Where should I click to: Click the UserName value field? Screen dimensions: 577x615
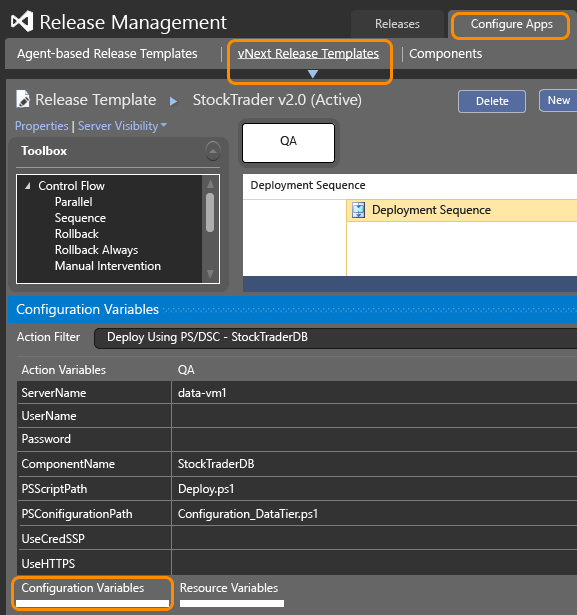(374, 416)
